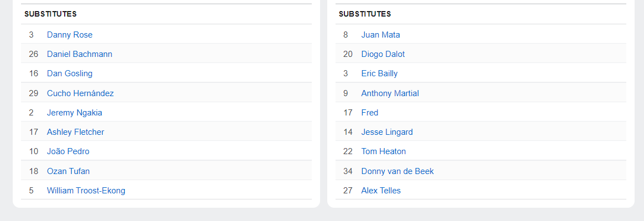Click the left Substitutes heading
This screenshot has width=644, height=221.
coord(50,14)
